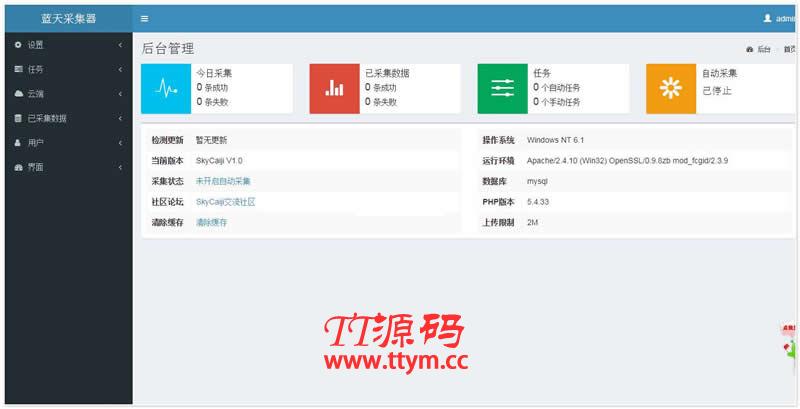Open the SkyCaiji交流社区 link
This screenshot has height=409, width=800.
click(226, 202)
